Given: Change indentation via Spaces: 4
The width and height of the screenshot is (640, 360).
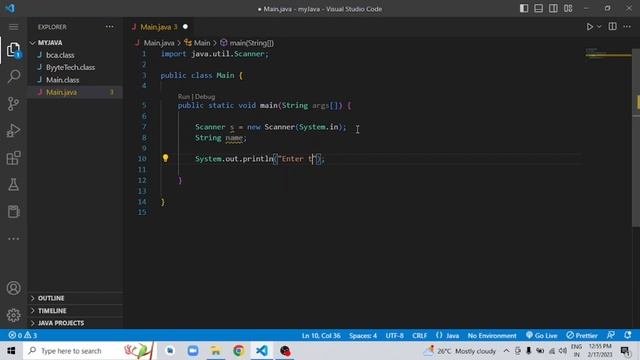Looking at the screenshot, I should [x=363, y=336].
